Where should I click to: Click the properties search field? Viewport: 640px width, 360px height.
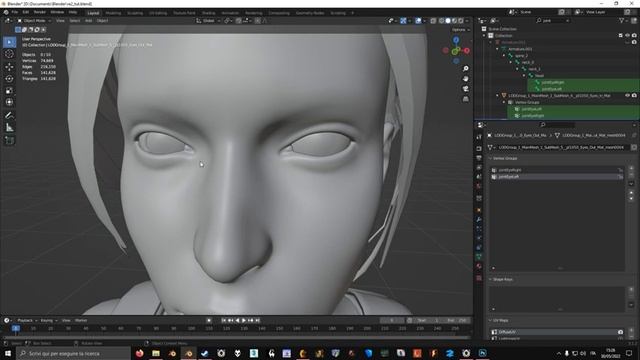(x=557, y=125)
